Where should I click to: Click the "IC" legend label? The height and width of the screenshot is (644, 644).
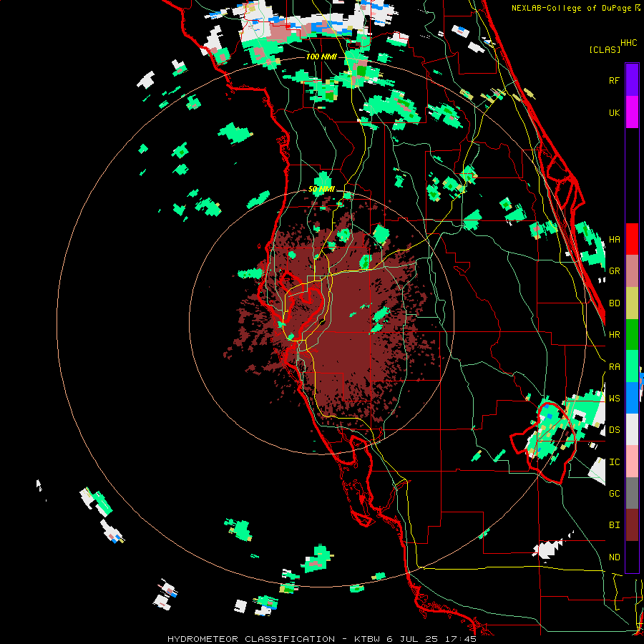click(614, 462)
